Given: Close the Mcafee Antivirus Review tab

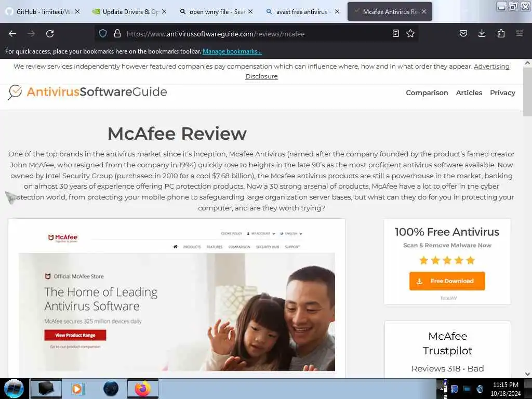Looking at the screenshot, I should [424, 11].
